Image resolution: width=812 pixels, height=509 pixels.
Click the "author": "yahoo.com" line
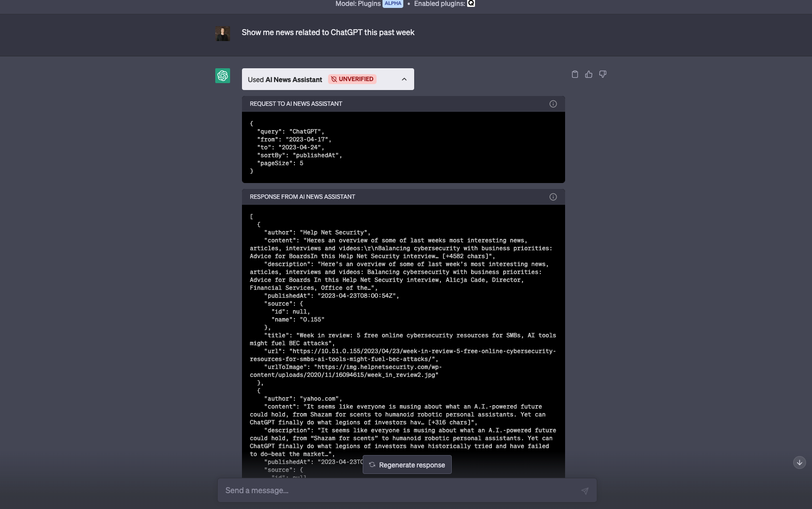click(x=303, y=399)
